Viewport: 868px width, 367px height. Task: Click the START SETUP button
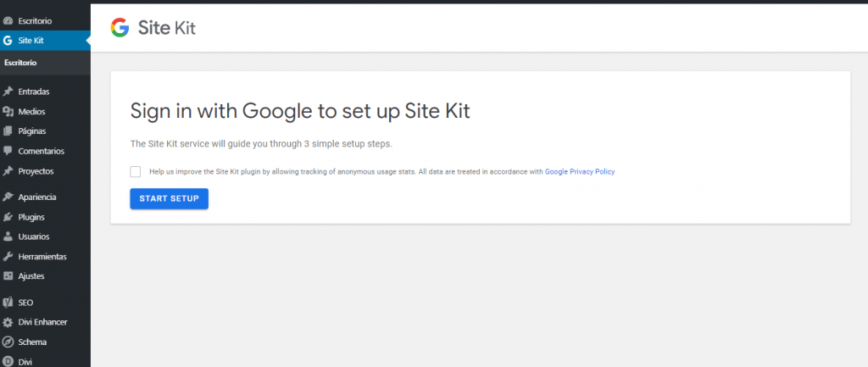(170, 198)
